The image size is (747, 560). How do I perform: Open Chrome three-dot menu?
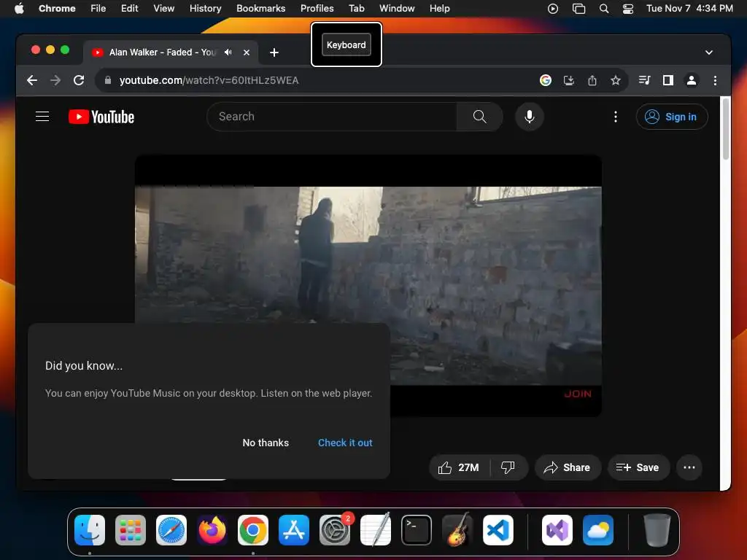(715, 80)
